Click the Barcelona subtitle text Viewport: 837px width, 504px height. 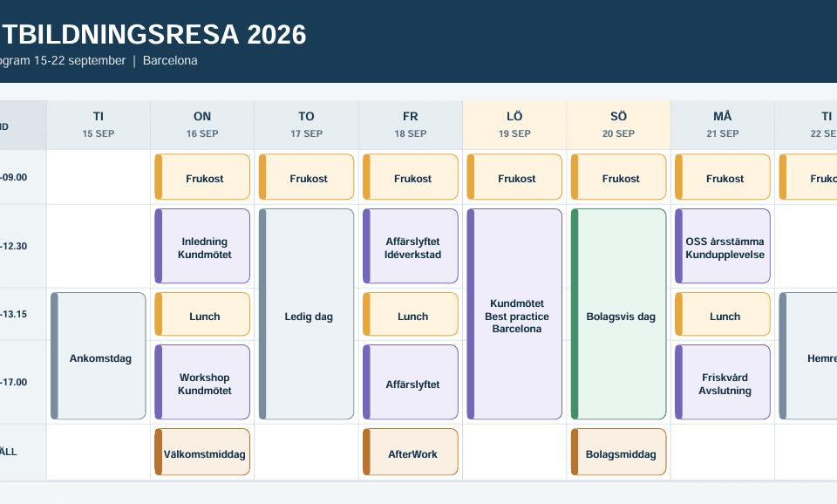pos(170,60)
